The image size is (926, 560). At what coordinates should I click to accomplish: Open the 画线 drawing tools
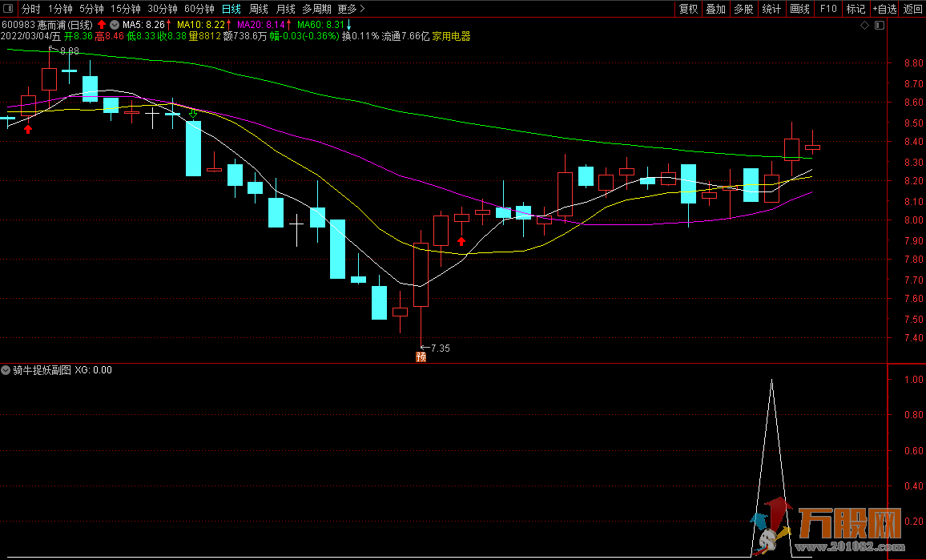point(799,9)
